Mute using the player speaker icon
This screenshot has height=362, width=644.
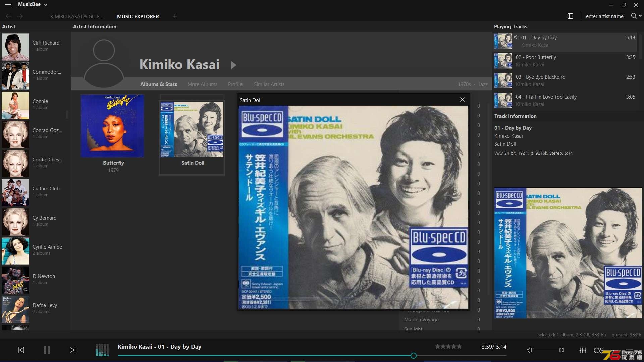pyautogui.click(x=529, y=350)
